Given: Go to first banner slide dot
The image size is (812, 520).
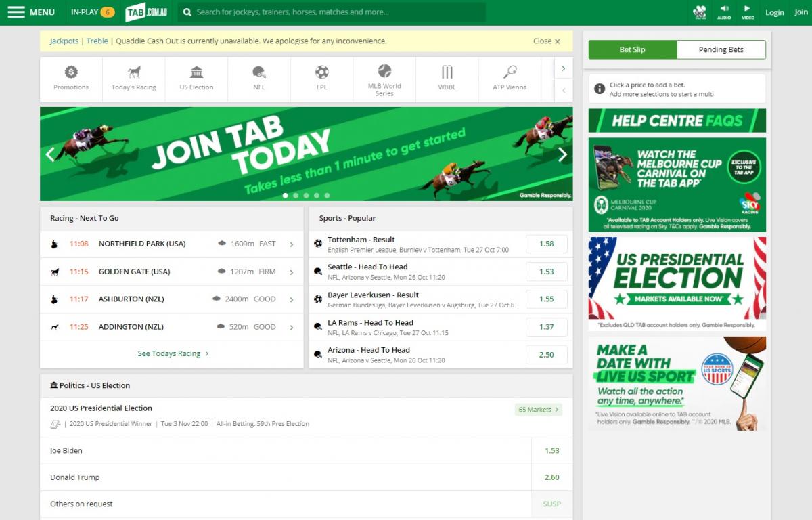Looking at the screenshot, I should pos(286,195).
